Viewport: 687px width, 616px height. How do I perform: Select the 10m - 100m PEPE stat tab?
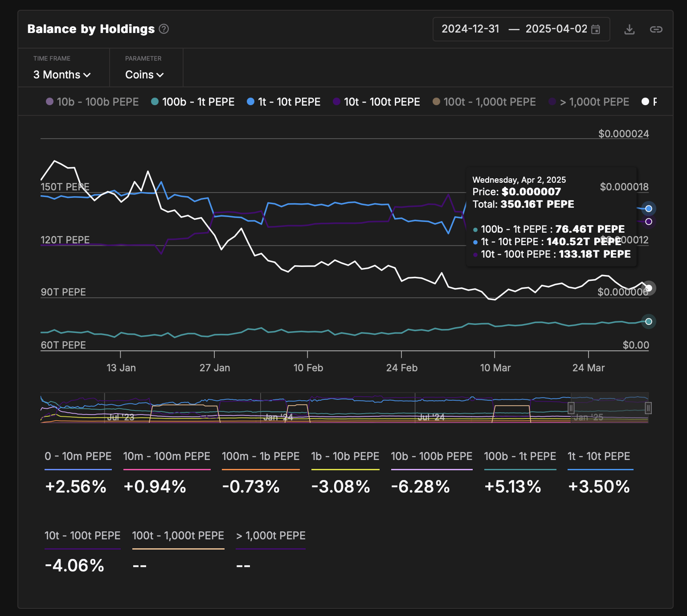167,456
